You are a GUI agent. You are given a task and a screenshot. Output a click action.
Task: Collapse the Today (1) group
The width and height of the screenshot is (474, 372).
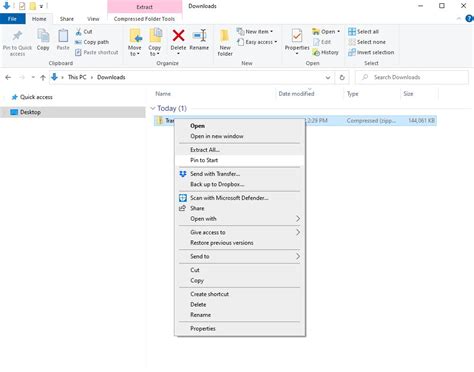tap(153, 108)
